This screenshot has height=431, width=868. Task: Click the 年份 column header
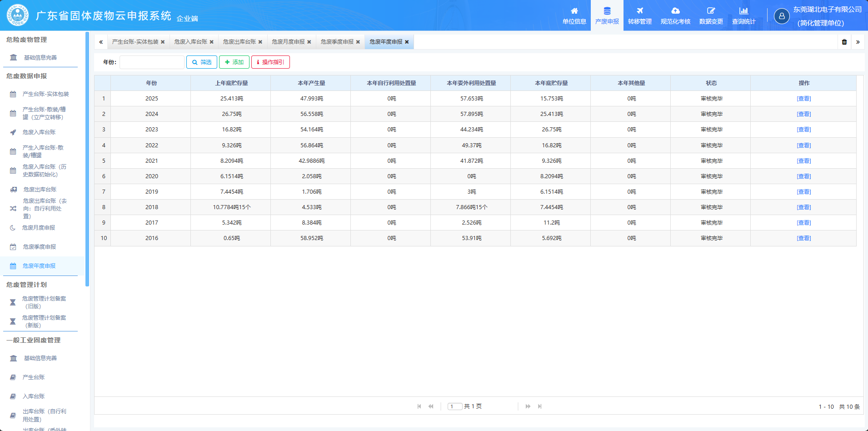pos(151,83)
